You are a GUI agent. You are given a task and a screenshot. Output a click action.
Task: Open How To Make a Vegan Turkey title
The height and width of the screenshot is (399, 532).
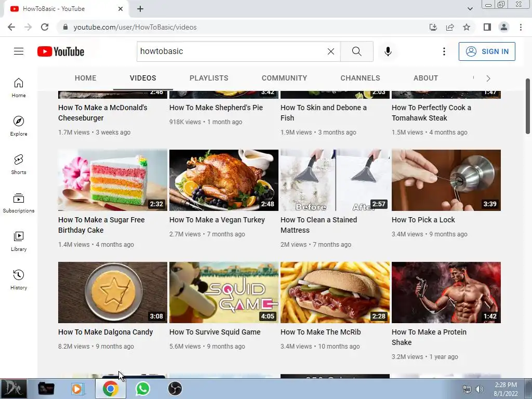217,220
